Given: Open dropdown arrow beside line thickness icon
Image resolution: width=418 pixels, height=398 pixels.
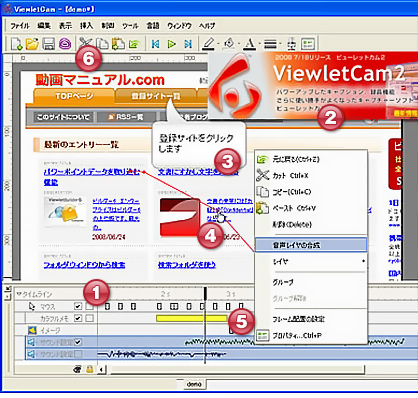Looking at the screenshot, I should coord(280,44).
